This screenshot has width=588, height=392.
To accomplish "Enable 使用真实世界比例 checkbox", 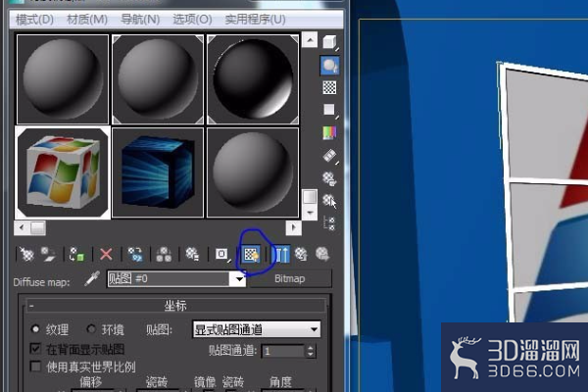I will click(x=35, y=367).
